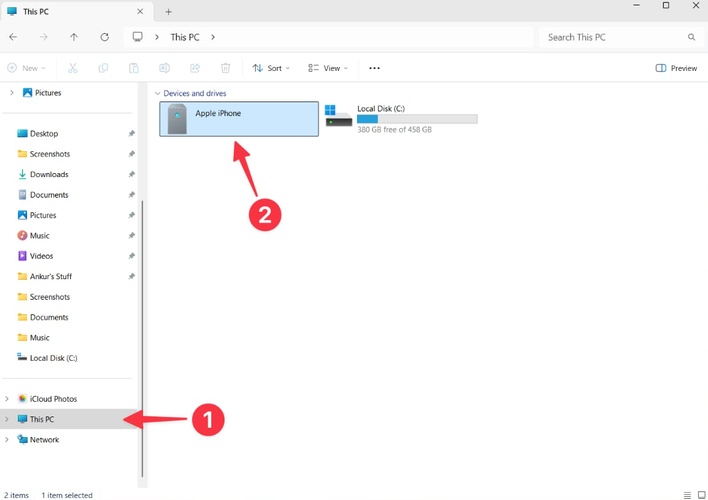Go up one folder level

coord(74,37)
